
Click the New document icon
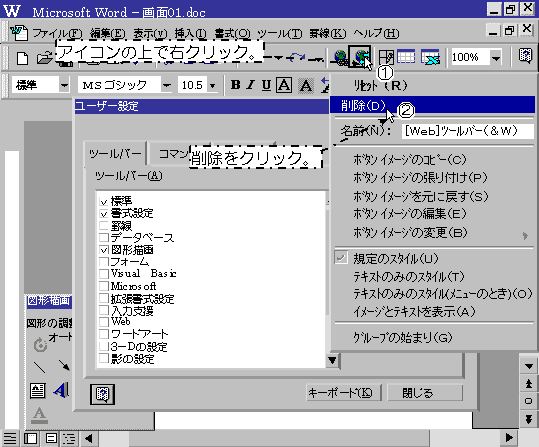pos(22,58)
